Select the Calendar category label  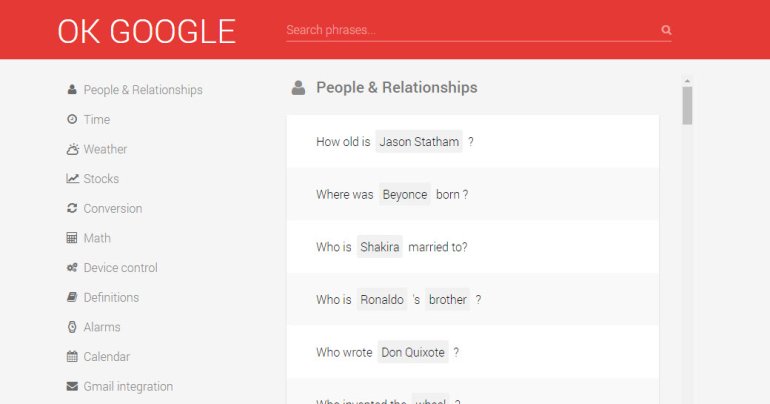(107, 357)
